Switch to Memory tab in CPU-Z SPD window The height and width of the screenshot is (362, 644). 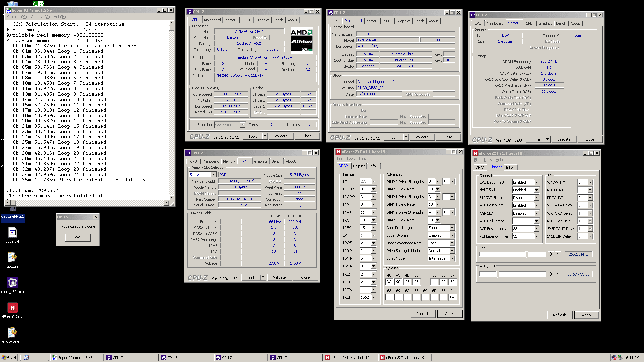[229, 161]
